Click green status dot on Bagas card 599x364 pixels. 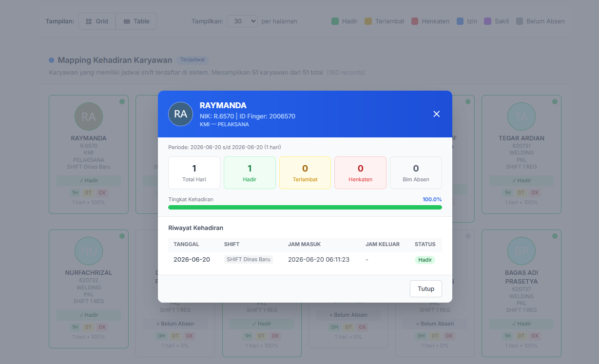point(555,236)
